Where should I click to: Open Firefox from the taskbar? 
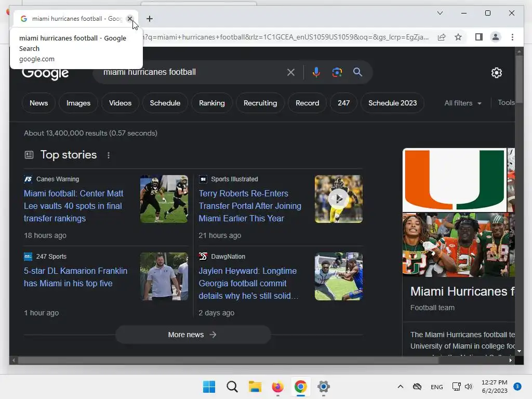(277, 387)
